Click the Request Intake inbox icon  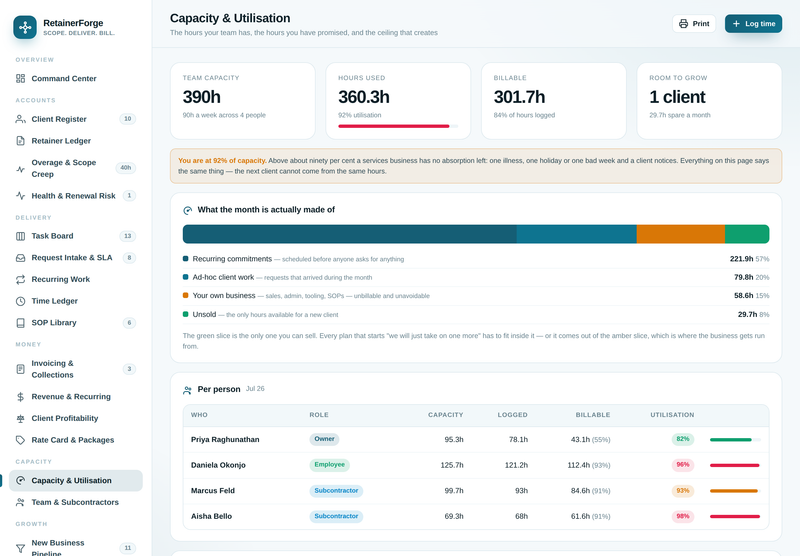pos(20,258)
